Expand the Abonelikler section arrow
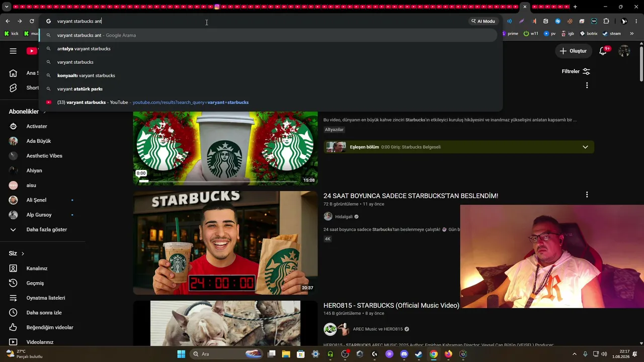Viewport: 644px width, 362px height. click(44, 112)
